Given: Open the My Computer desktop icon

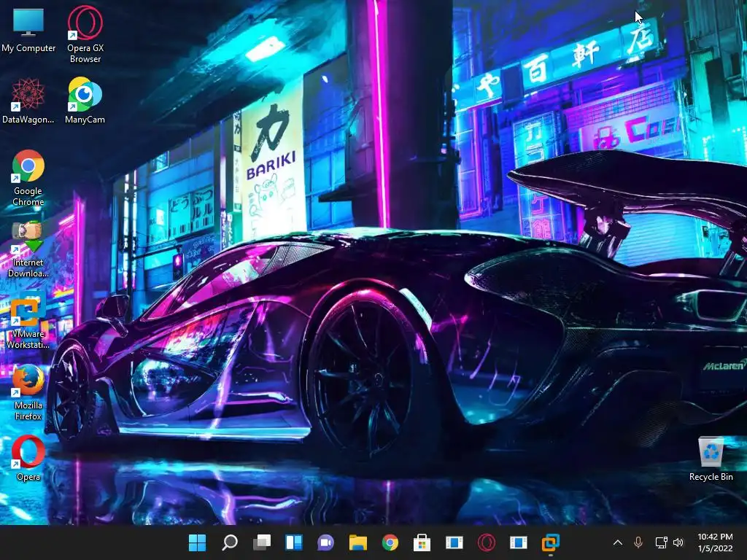Looking at the screenshot, I should pyautogui.click(x=28, y=29).
